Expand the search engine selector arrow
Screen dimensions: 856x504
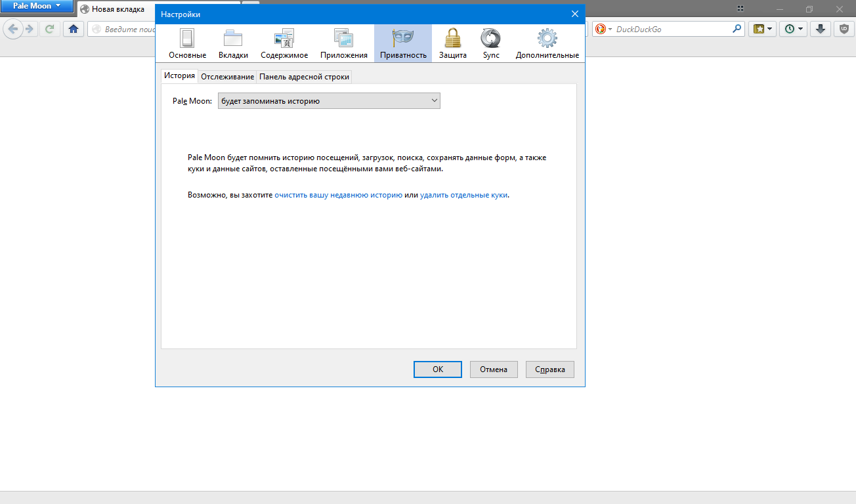pos(610,30)
